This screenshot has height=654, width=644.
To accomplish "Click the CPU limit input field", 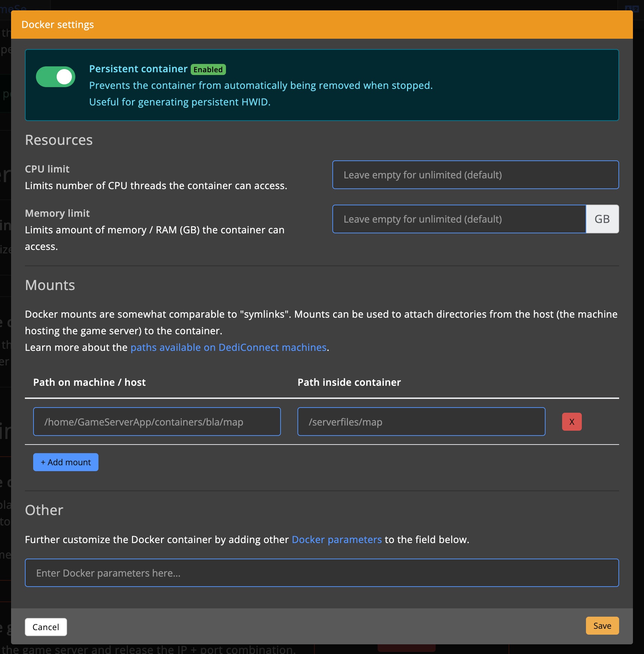I will pyautogui.click(x=475, y=175).
